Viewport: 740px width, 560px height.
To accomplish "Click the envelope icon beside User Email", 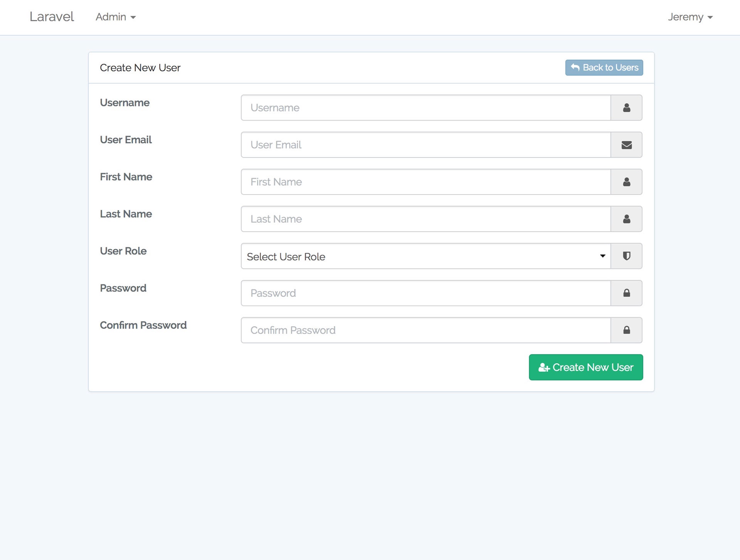I will pos(626,145).
